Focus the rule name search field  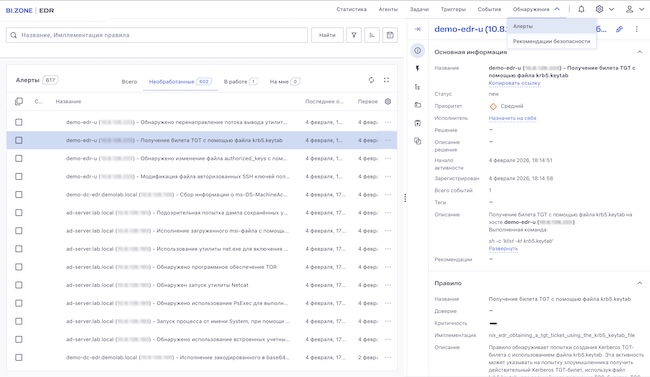point(157,35)
